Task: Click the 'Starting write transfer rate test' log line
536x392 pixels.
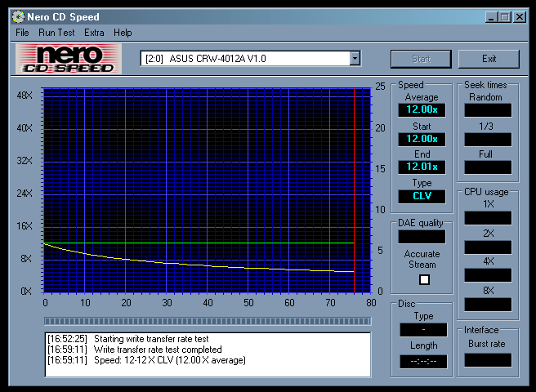Action: coord(127,339)
